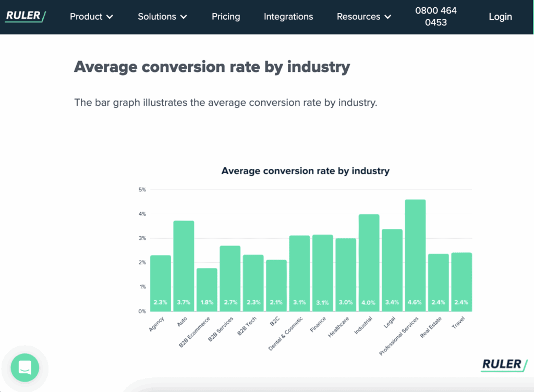Click the Ruler logo in the navbar
534x392 pixels.
click(x=26, y=16)
